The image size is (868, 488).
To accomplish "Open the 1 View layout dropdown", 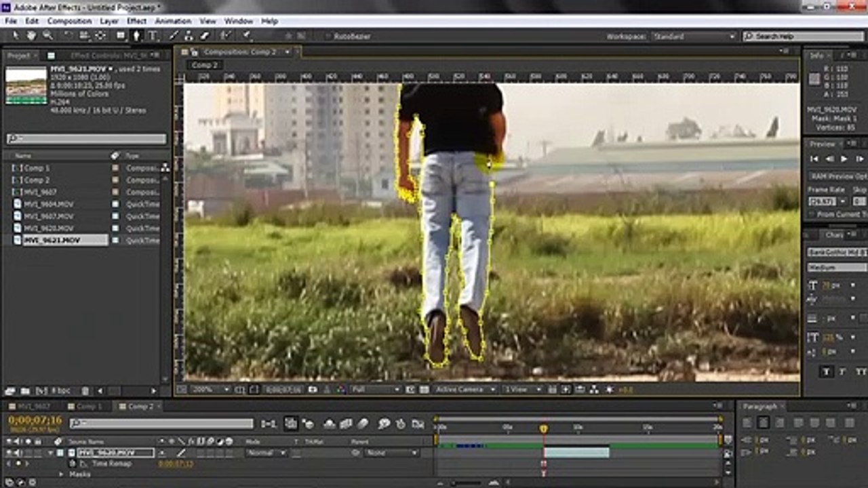I will 524,390.
